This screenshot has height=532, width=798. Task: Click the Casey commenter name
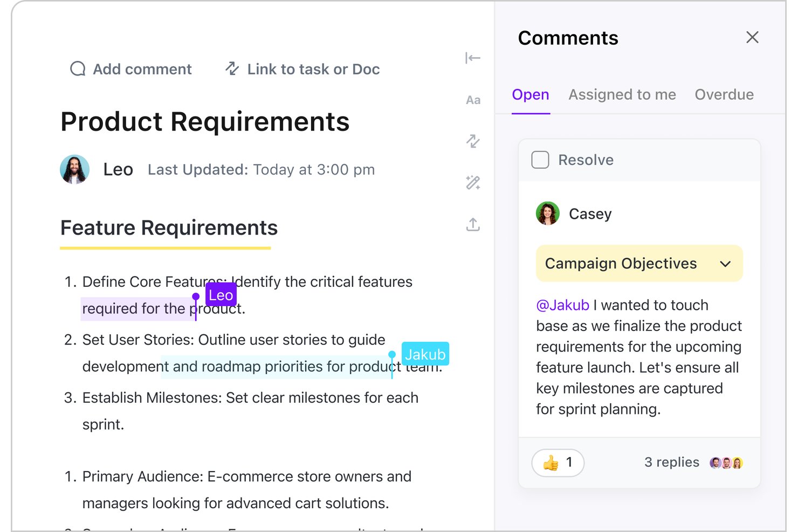(x=590, y=214)
